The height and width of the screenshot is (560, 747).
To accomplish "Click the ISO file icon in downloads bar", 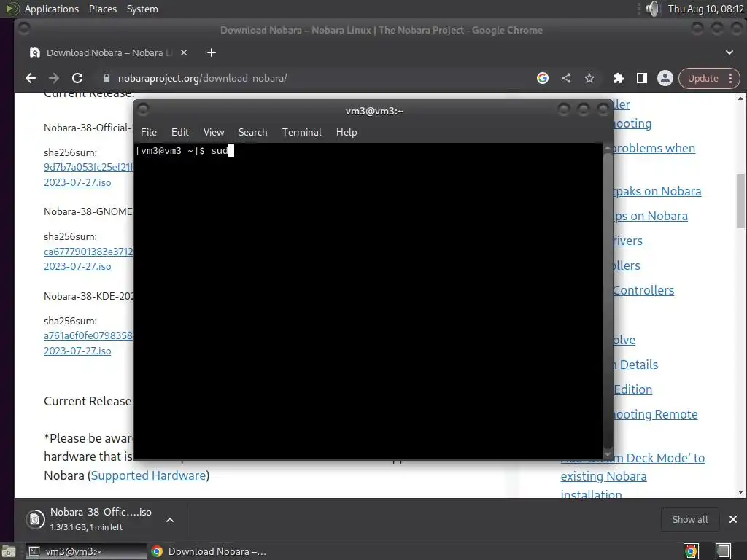I will click(35, 519).
